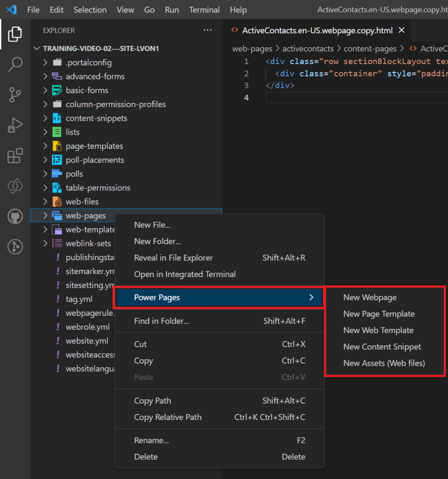Image resolution: width=448 pixels, height=479 pixels.
Task: Open the Terminal menu
Action: (204, 9)
